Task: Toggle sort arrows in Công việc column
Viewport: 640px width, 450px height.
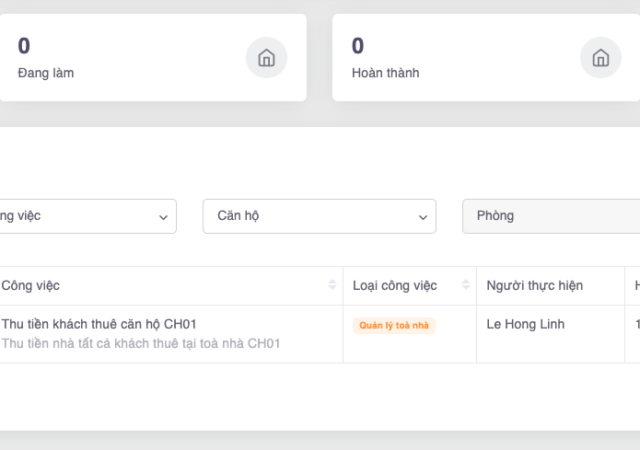Action: coord(332,286)
